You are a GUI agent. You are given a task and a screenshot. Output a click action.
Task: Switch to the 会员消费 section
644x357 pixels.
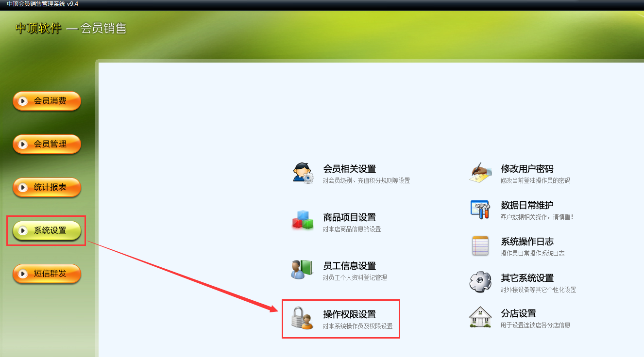pyautogui.click(x=47, y=101)
